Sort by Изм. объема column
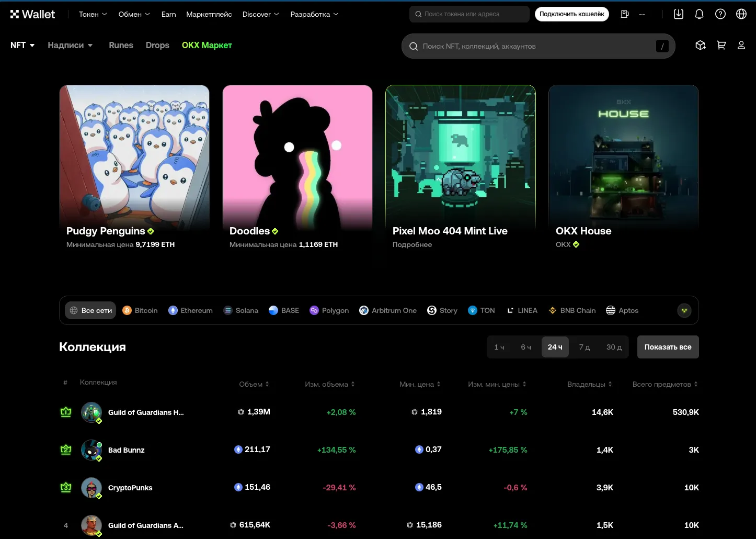 click(x=330, y=384)
